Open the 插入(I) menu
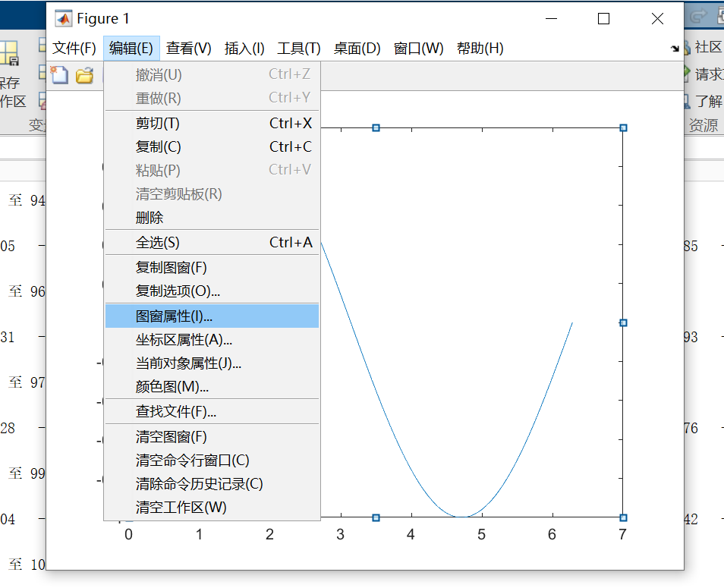The width and height of the screenshot is (724, 588). coord(243,48)
